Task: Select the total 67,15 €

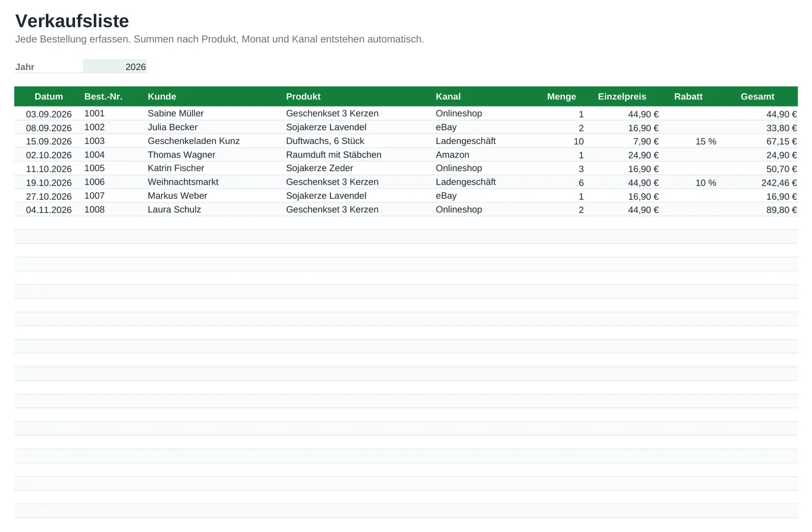Action: [x=782, y=141]
